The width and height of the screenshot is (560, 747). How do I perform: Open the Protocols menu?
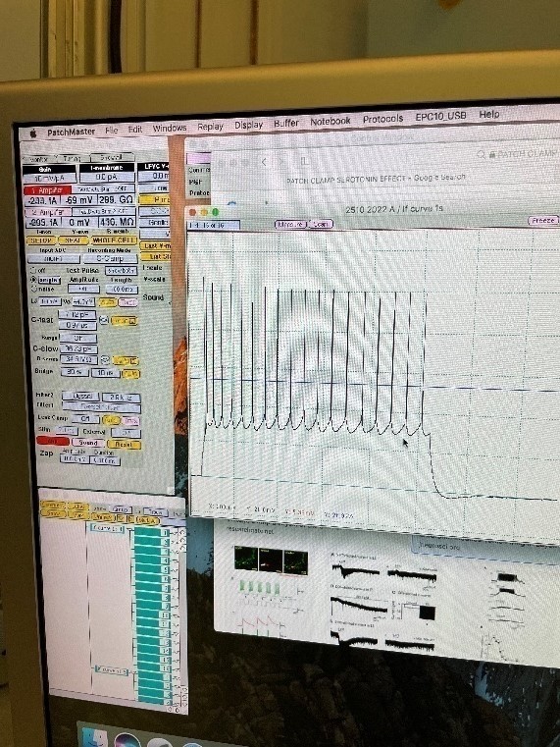383,119
